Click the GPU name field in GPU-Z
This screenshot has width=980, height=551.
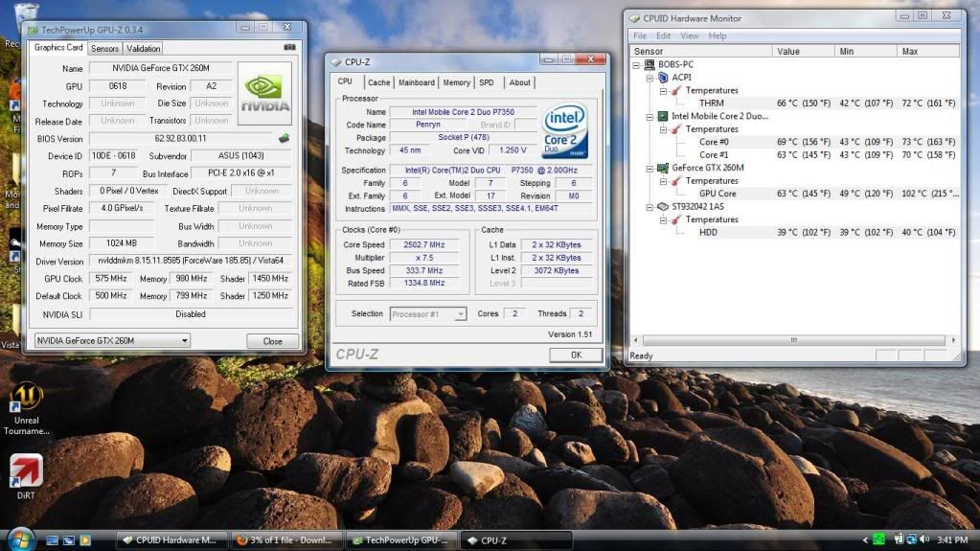click(161, 68)
